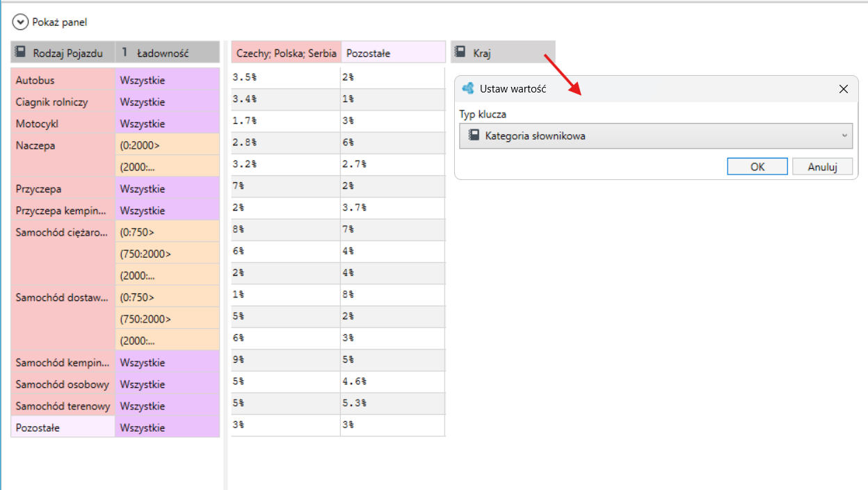Click the Samochód dostaw... row label
Viewport: 868px width, 490px height.
pyautogui.click(x=63, y=319)
